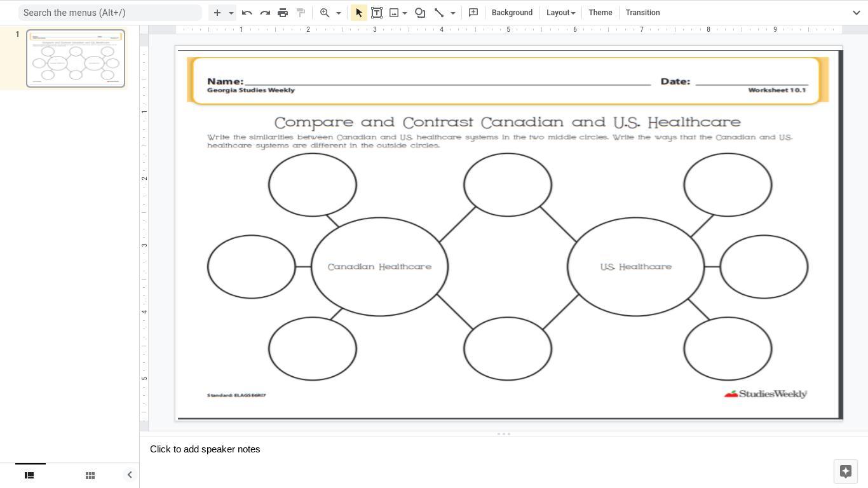Expand the new slide layout dropdown arrow
Image resolution: width=868 pixels, height=488 pixels.
click(x=231, y=13)
